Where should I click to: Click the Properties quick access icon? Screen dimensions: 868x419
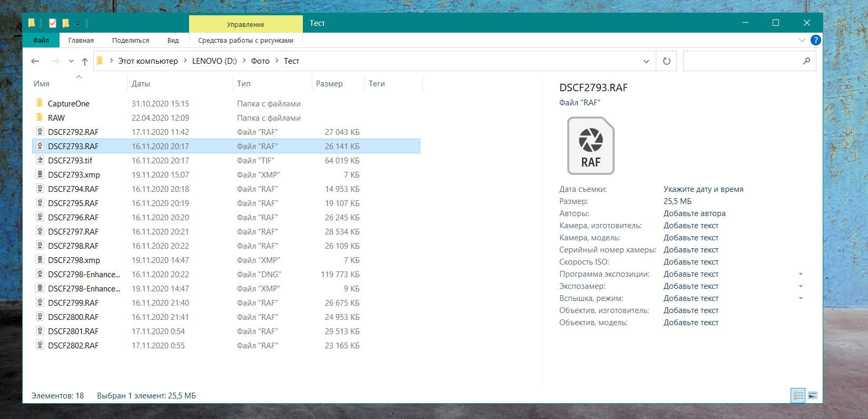click(x=53, y=23)
